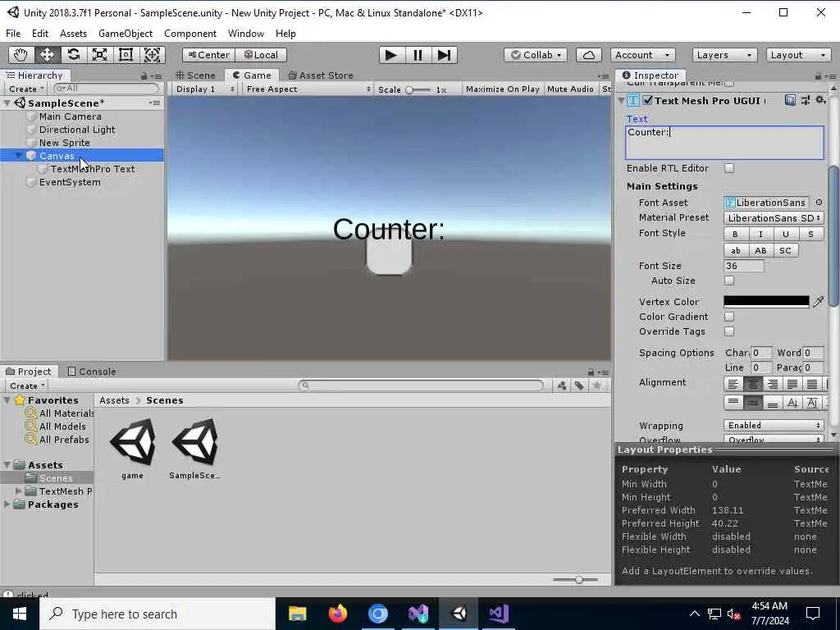This screenshot has height=630, width=840.
Task: Search project assets by type icon
Action: pyautogui.click(x=561, y=386)
